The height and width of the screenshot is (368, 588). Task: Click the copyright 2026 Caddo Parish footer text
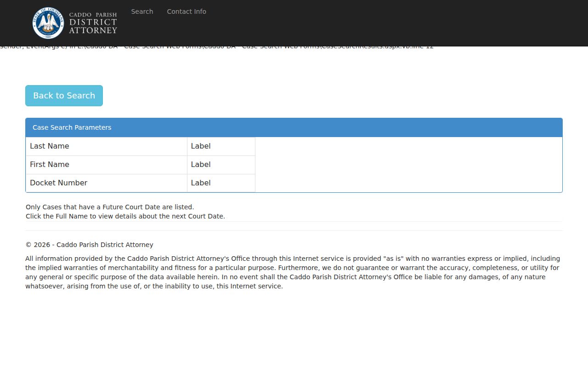click(89, 245)
